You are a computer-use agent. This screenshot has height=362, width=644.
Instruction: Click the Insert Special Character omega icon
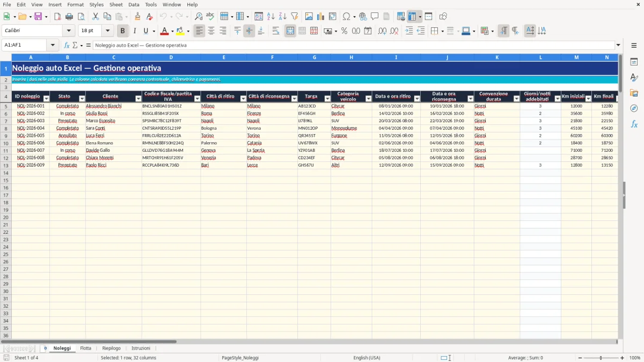click(x=346, y=16)
